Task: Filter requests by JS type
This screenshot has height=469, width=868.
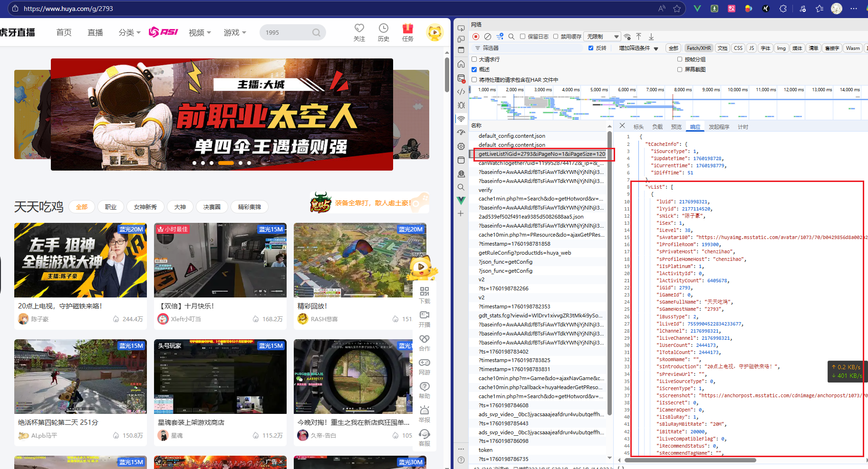Action: pos(752,48)
